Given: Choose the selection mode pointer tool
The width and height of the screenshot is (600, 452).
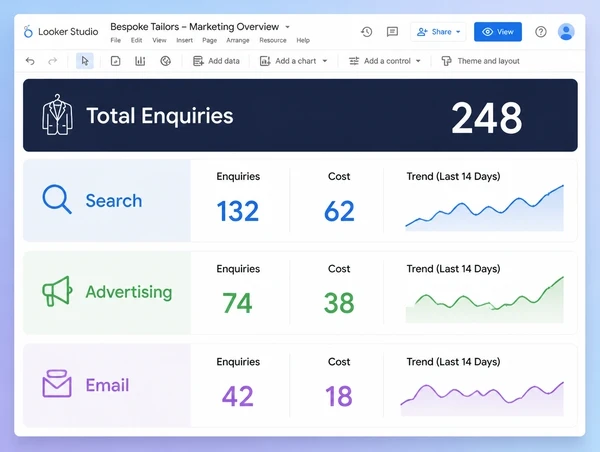Looking at the screenshot, I should click(85, 61).
